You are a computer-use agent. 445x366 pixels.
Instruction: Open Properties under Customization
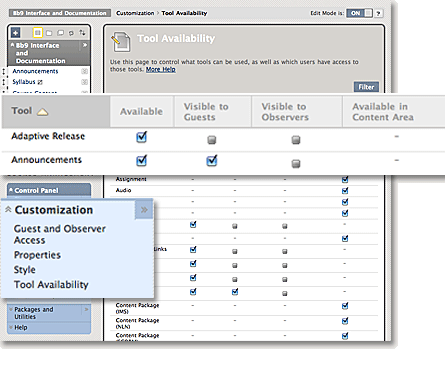click(37, 255)
